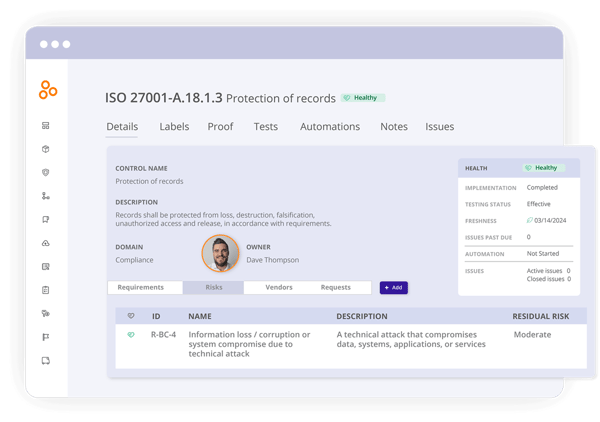Click the owner name Dave Thompson
This screenshot has height=422, width=600.
pyautogui.click(x=272, y=260)
